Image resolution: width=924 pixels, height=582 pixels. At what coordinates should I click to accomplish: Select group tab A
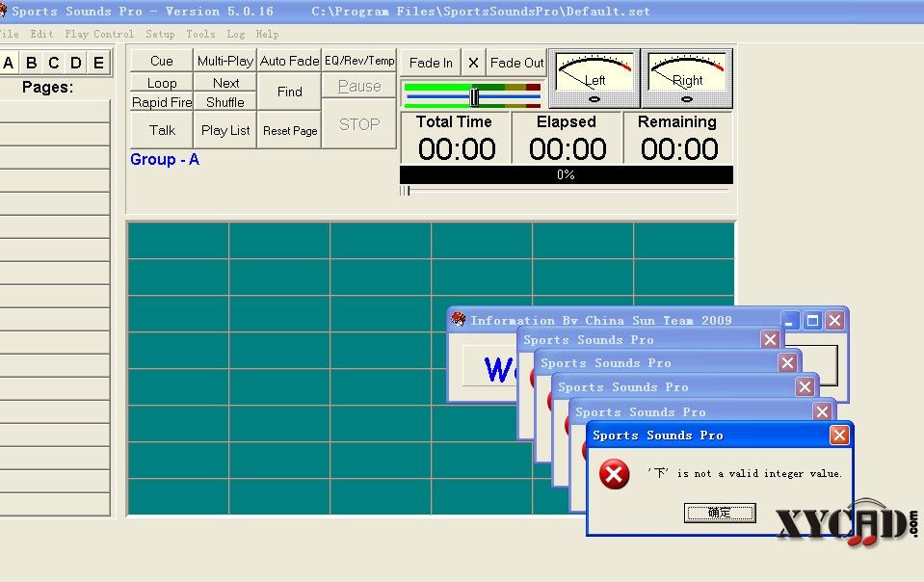point(9,63)
